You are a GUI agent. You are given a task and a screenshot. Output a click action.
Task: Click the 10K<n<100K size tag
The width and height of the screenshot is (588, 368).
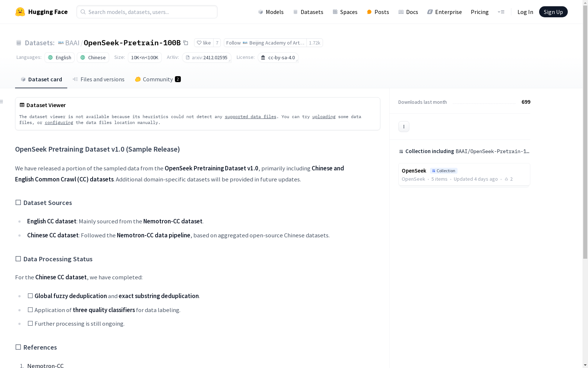click(x=145, y=57)
